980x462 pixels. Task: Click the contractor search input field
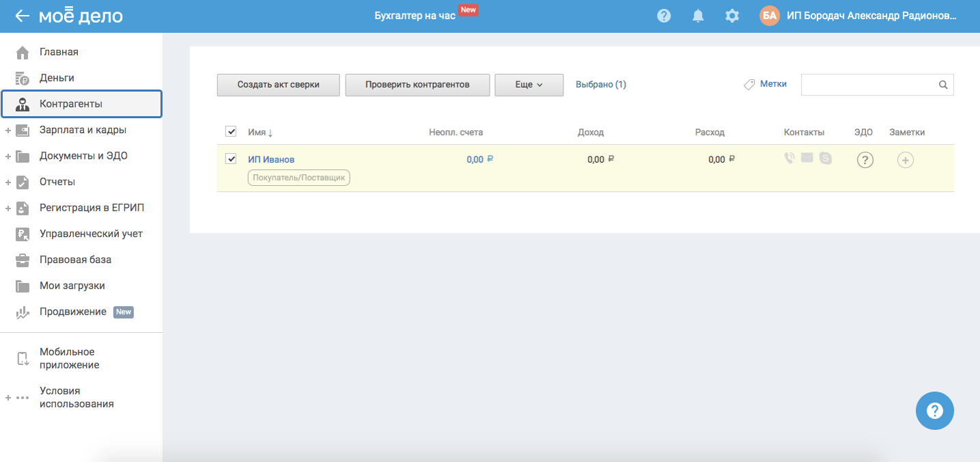(x=869, y=85)
